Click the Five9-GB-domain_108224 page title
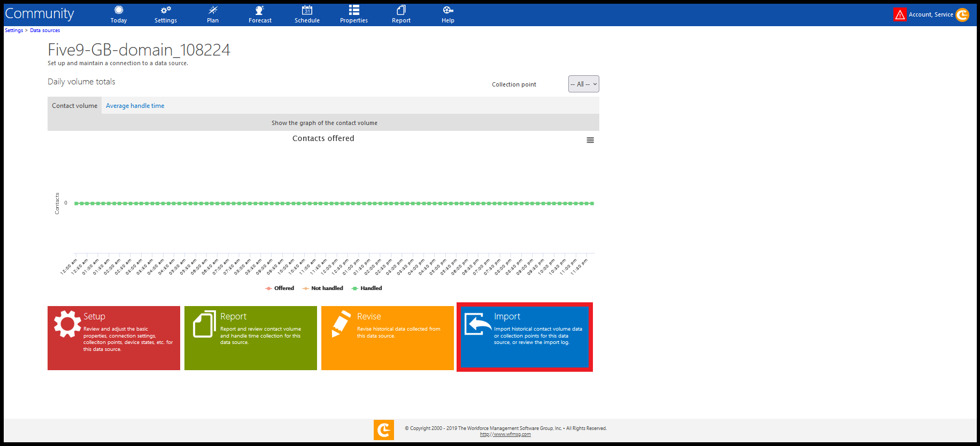Viewport: 980px width, 446px height. click(139, 50)
